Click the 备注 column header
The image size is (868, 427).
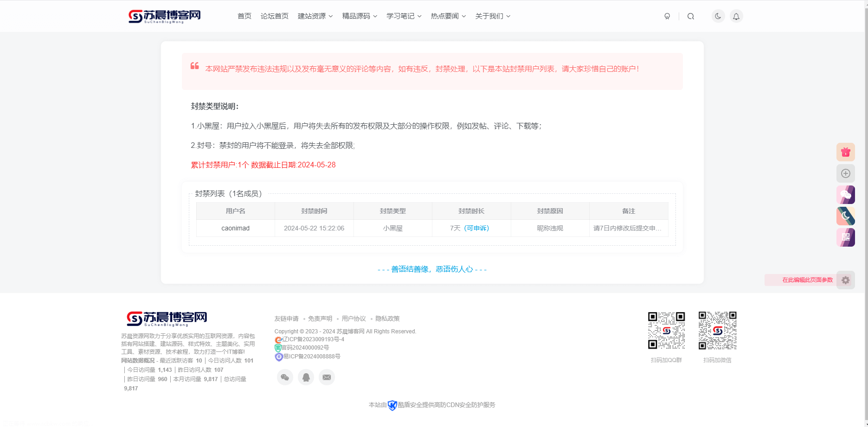[x=629, y=211]
